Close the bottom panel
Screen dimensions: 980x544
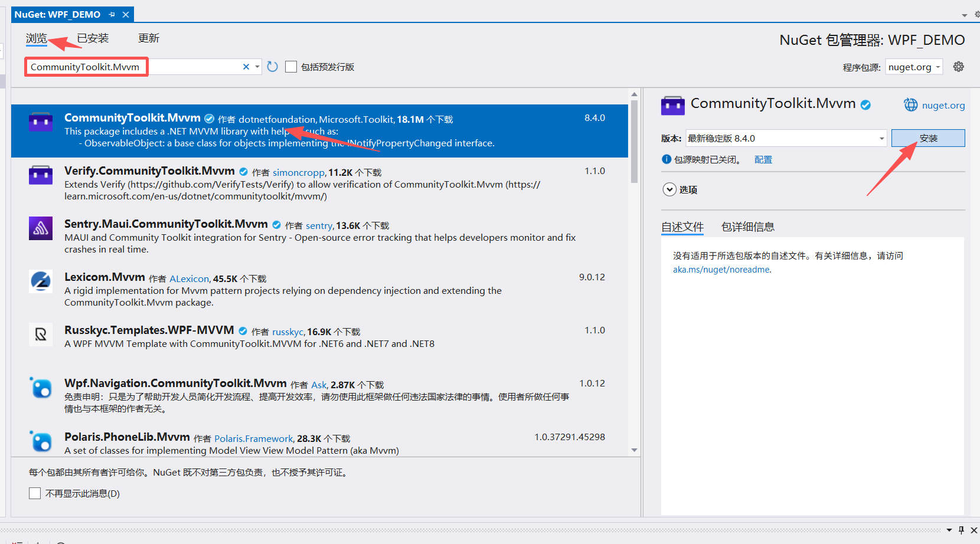coord(974,530)
